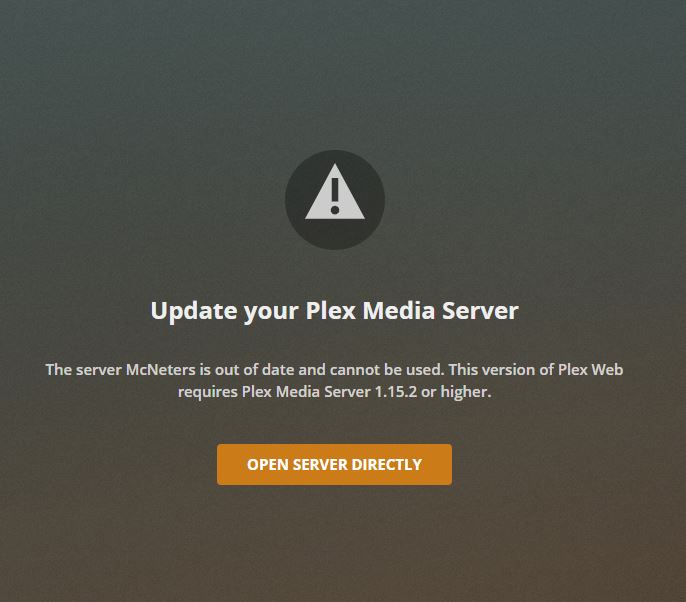
Task: Click the 'Update your Plex Media Server' heading
Action: click(335, 312)
